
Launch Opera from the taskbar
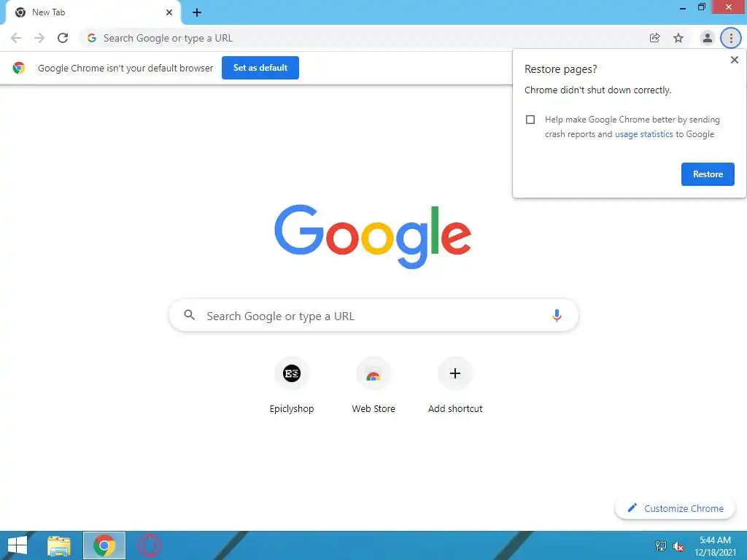(149, 545)
